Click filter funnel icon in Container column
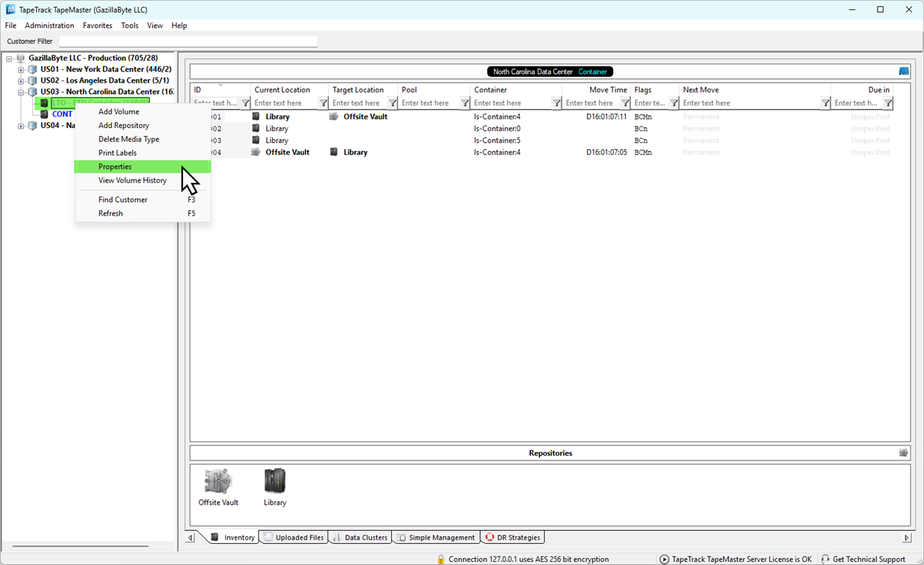Image resolution: width=924 pixels, height=565 pixels. [556, 103]
